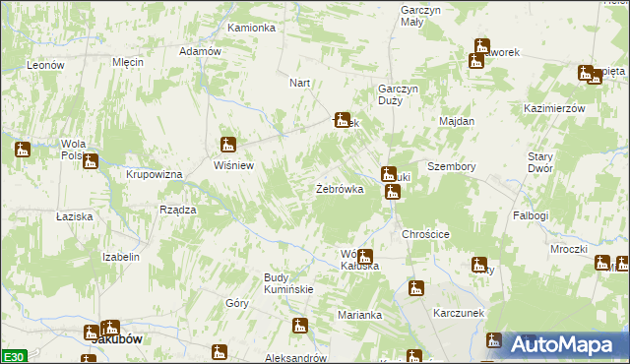Click the Góry village label
This screenshot has width=630, height=364.
pyautogui.click(x=237, y=303)
